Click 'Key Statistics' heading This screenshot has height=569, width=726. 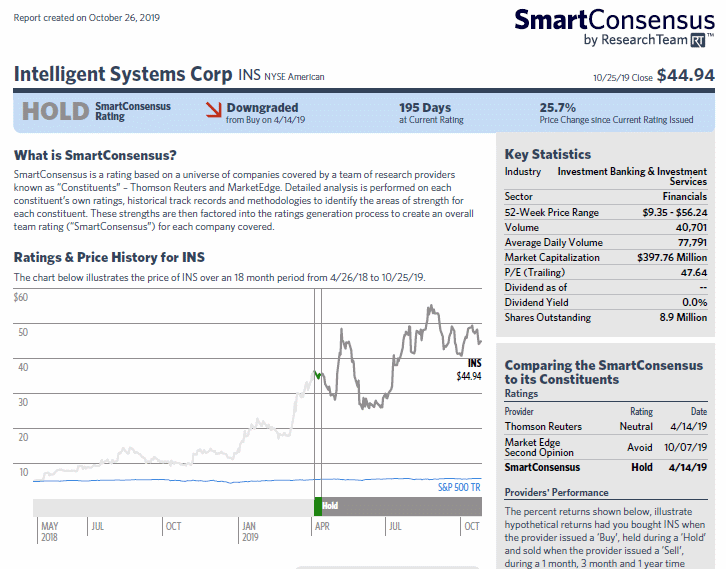[548, 154]
